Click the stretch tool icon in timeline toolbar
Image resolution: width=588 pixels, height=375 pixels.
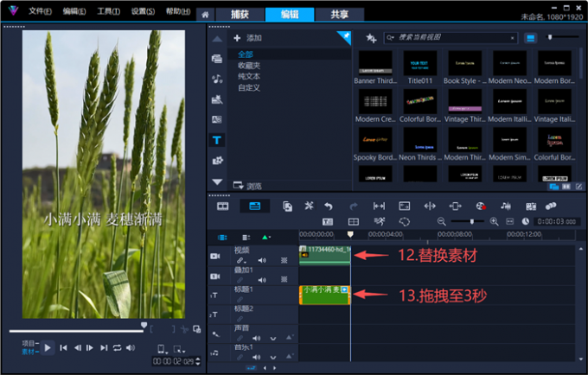[455, 206]
